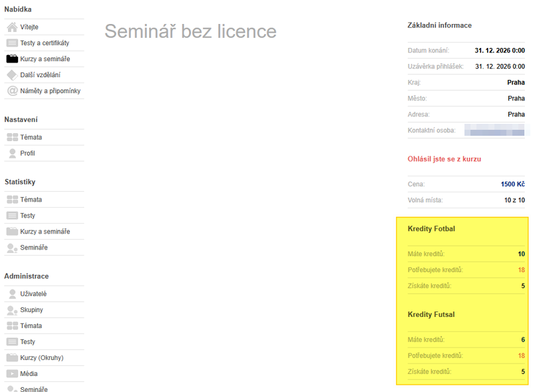535x392 pixels.
Task: Click the diamond icon beside Další vzdělání
Action: (x=12, y=75)
